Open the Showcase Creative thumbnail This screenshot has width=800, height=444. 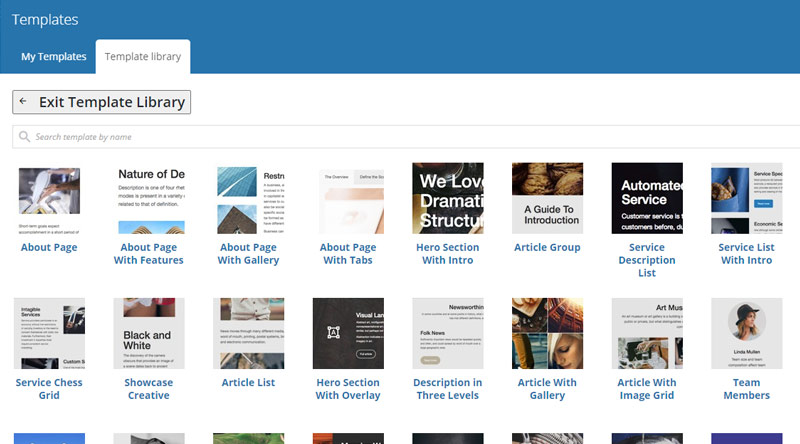pos(149,334)
